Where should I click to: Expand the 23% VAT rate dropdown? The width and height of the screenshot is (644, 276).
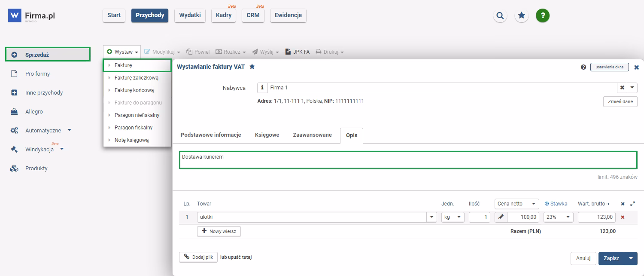pyautogui.click(x=558, y=218)
